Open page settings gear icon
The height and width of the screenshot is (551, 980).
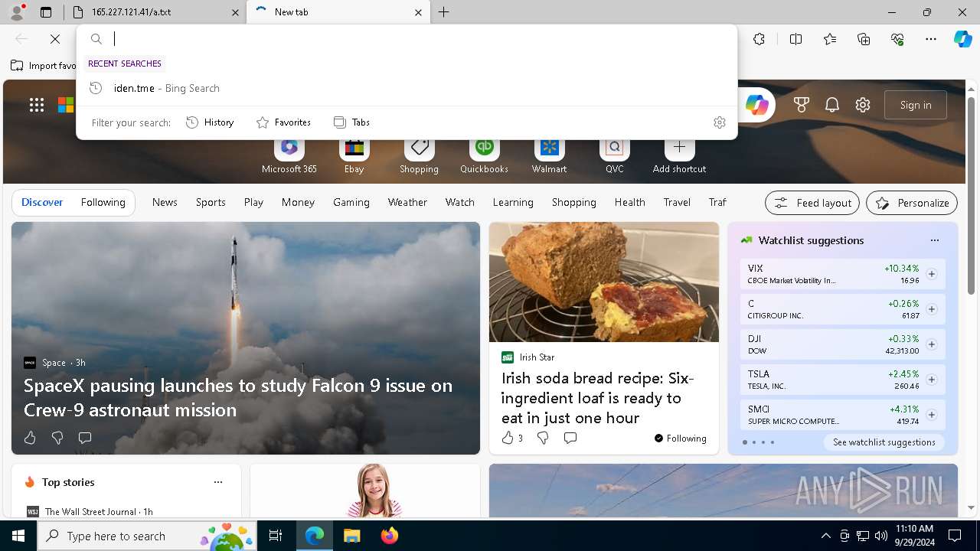point(863,106)
